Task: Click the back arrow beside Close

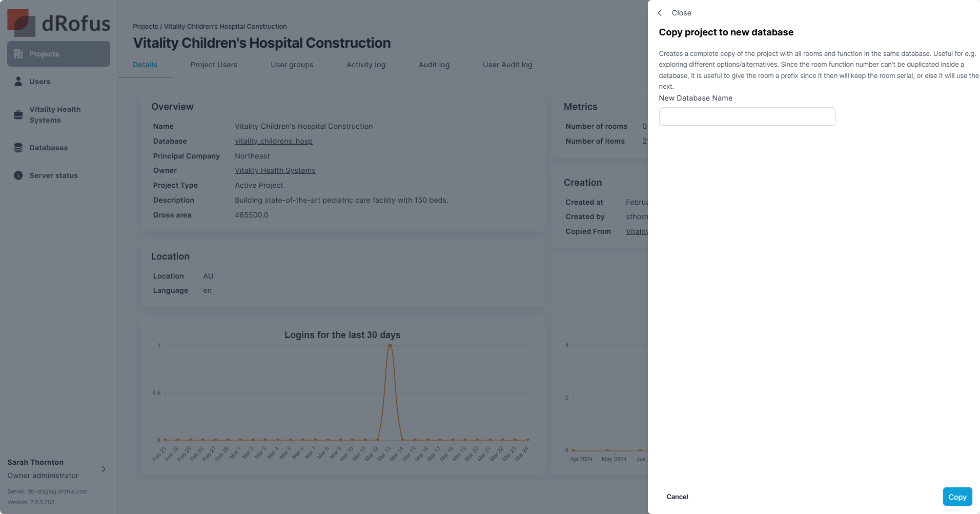Action: [x=660, y=13]
